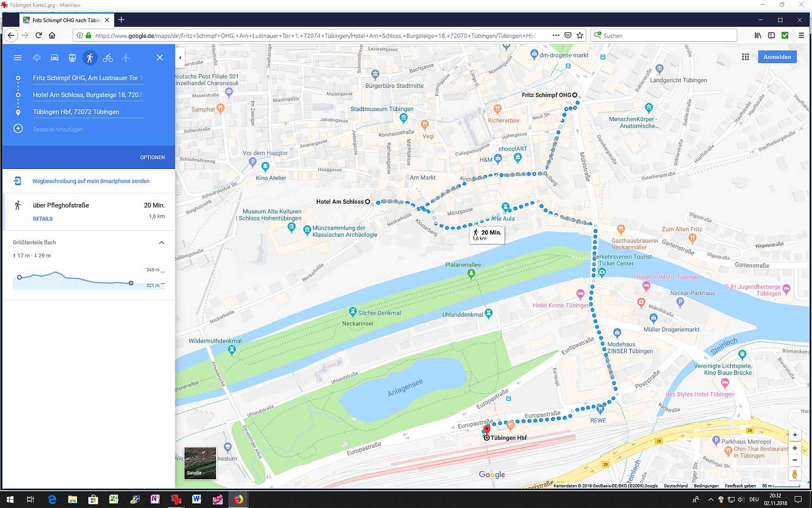The height and width of the screenshot is (508, 812).
Task: Click the Bedingungen link in map footer
Action: [706, 486]
